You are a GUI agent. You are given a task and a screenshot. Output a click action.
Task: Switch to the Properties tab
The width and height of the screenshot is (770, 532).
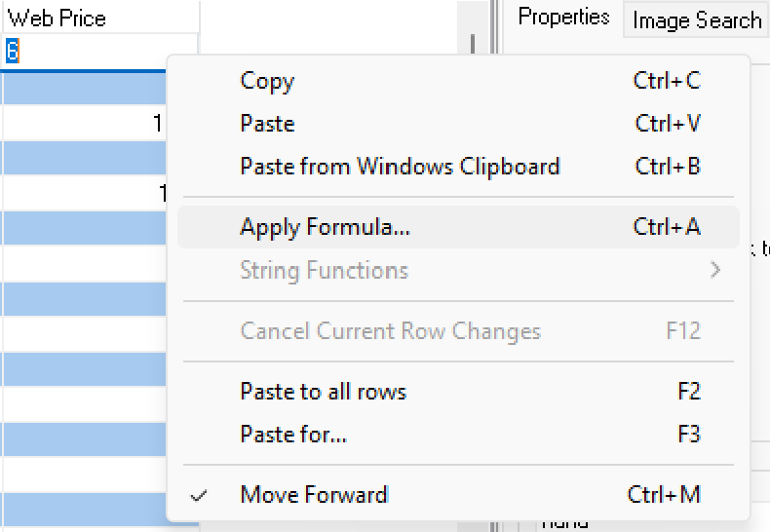(563, 18)
